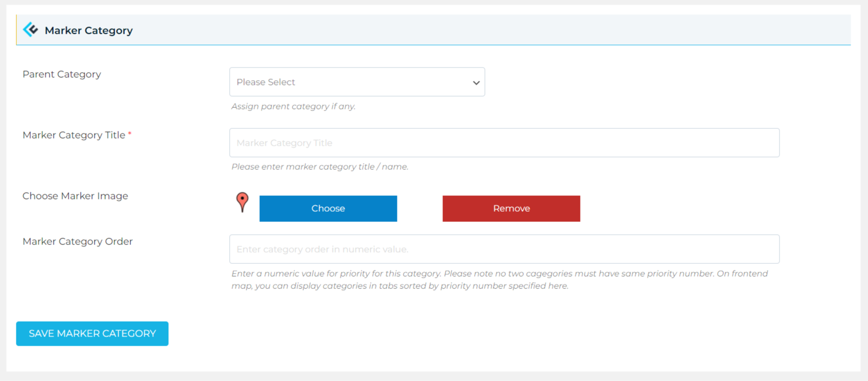This screenshot has height=381, width=868.
Task: Click the red Remove button
Action: click(x=511, y=209)
